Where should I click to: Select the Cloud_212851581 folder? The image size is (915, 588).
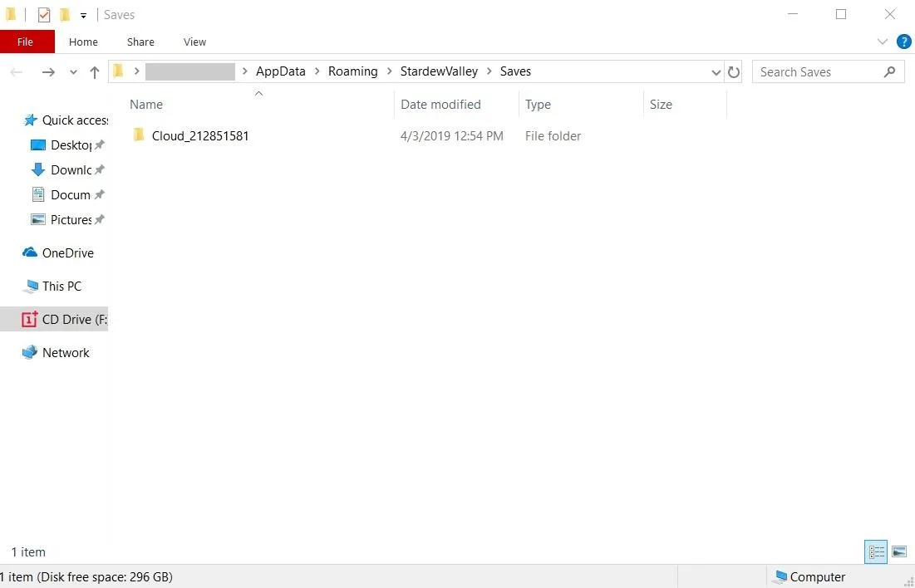(199, 136)
